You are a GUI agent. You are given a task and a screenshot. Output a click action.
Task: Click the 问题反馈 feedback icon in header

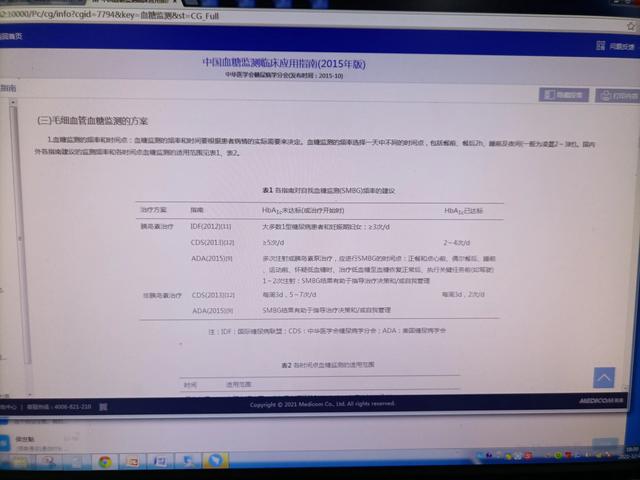point(614,45)
